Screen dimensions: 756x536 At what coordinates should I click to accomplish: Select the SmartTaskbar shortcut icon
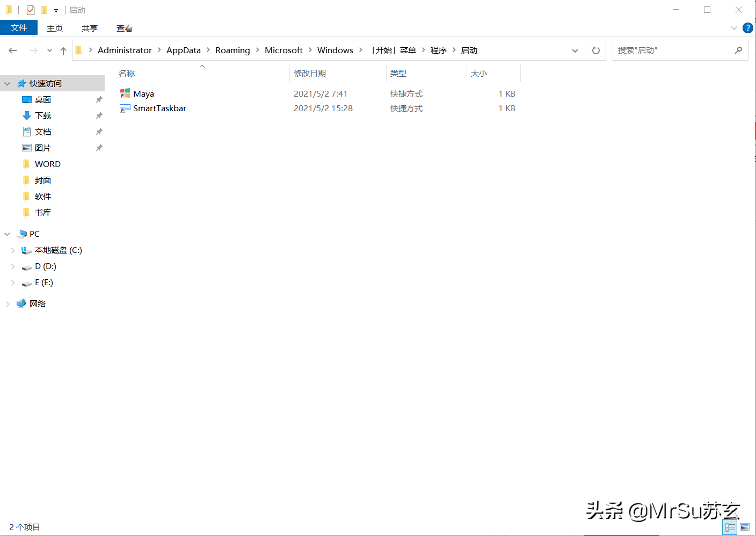pos(125,108)
